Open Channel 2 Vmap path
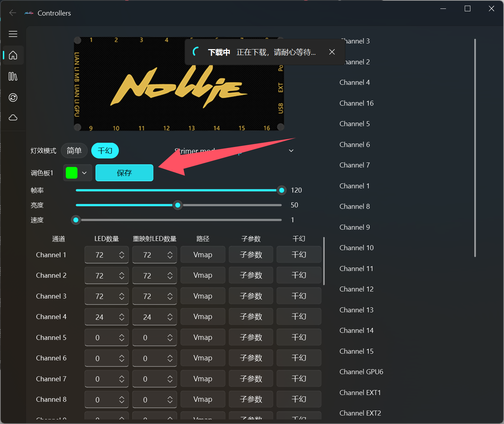The image size is (504, 424). click(203, 275)
